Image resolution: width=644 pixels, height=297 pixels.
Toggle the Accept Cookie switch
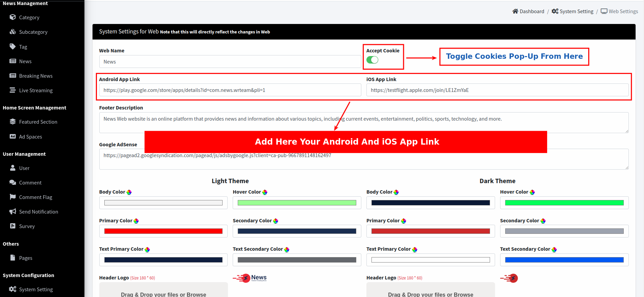pyautogui.click(x=372, y=60)
